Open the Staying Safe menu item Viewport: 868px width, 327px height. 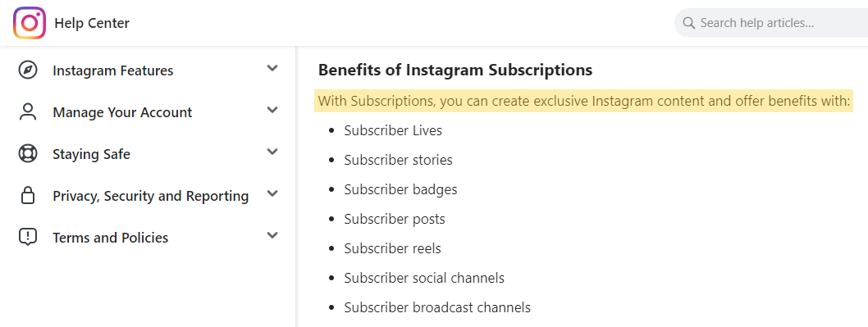91,154
